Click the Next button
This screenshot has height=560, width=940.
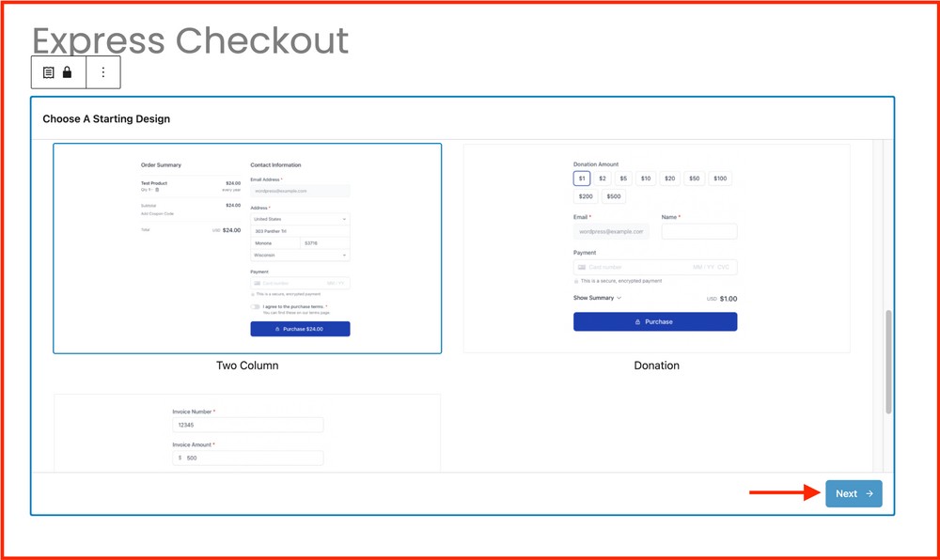coord(852,493)
